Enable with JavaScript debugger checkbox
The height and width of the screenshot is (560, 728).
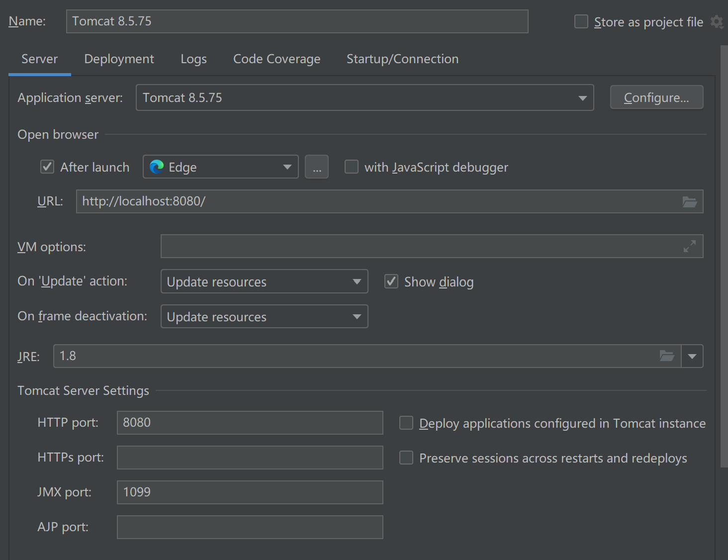tap(352, 167)
